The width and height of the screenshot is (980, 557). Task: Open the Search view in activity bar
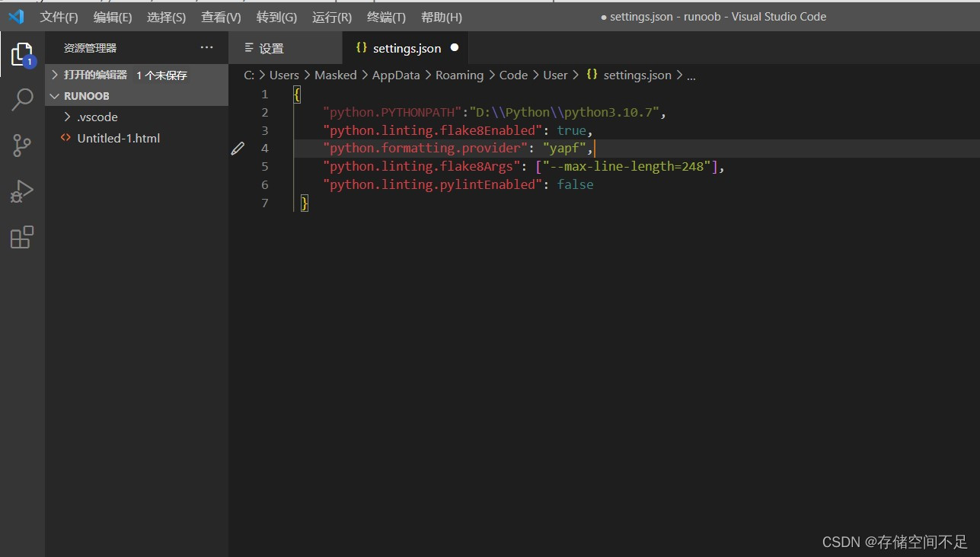click(22, 100)
